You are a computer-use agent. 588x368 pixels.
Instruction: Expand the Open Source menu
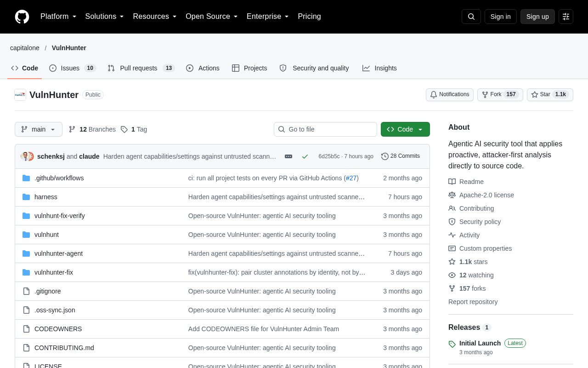(x=212, y=17)
